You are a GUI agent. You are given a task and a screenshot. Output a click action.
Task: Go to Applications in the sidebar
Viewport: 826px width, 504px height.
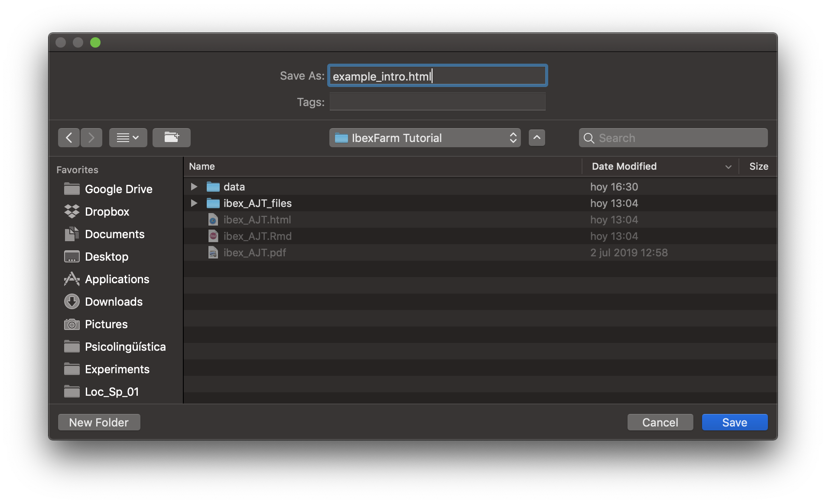click(x=117, y=279)
